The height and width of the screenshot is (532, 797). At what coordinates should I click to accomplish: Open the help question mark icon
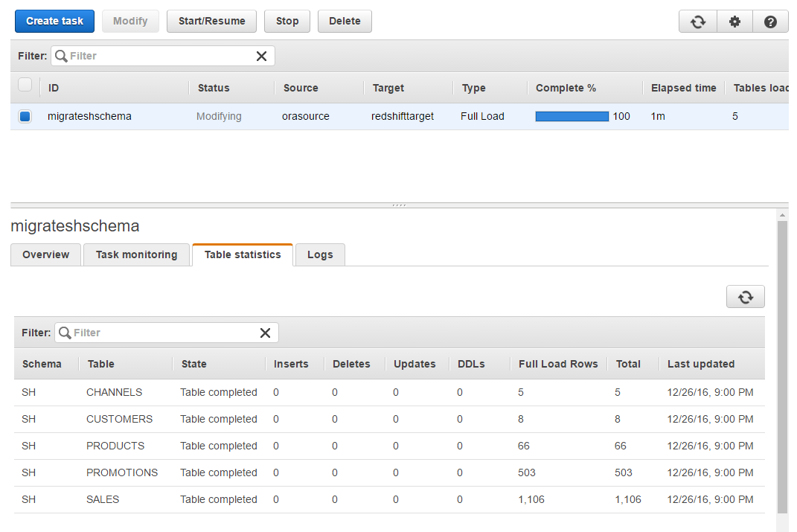coord(770,21)
